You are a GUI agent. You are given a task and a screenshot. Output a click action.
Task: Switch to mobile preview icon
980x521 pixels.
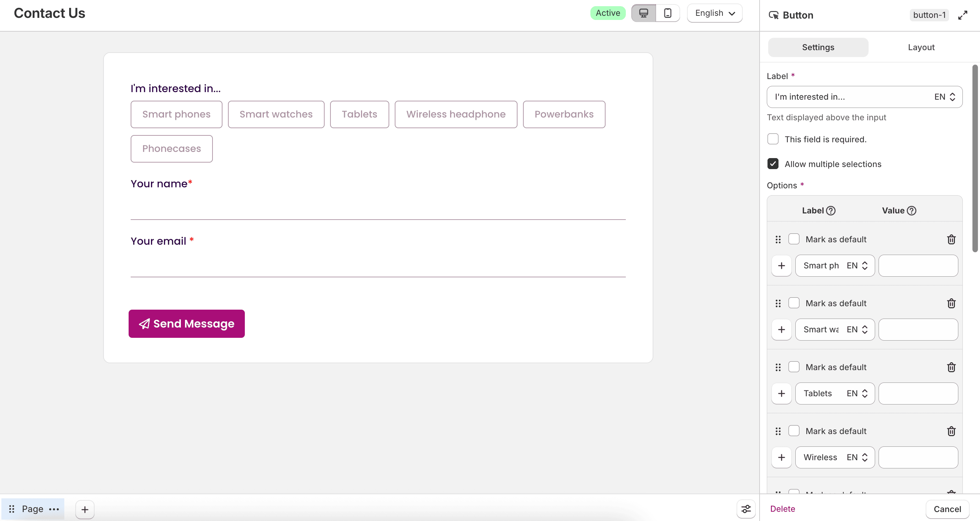point(668,13)
